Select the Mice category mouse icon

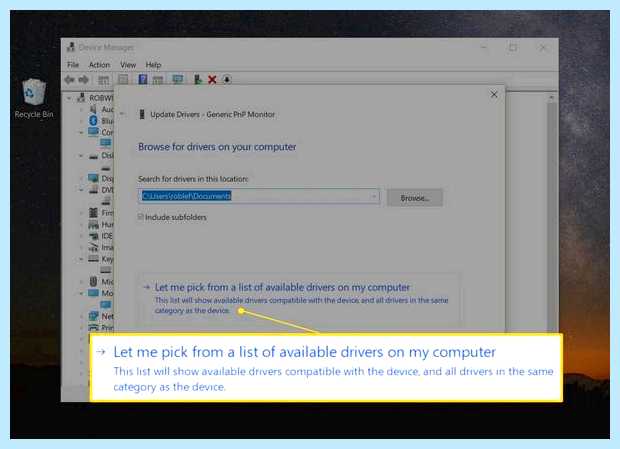pos(93,281)
